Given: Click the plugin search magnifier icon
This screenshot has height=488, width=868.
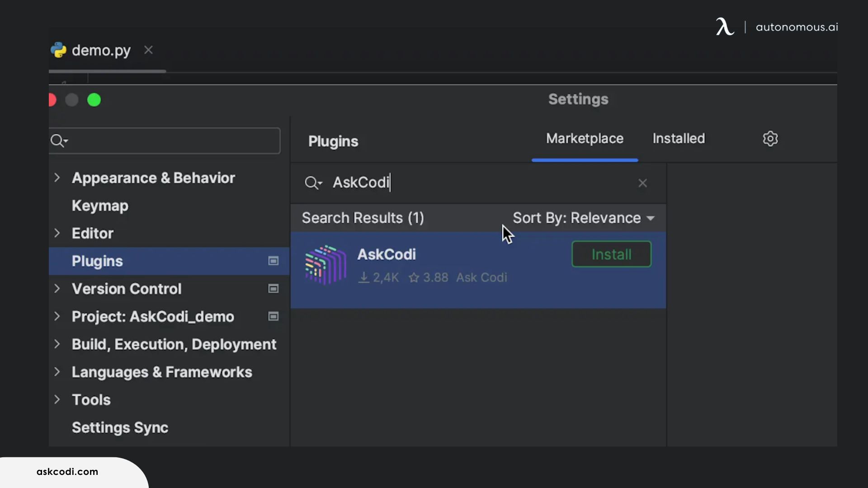Looking at the screenshot, I should (313, 183).
